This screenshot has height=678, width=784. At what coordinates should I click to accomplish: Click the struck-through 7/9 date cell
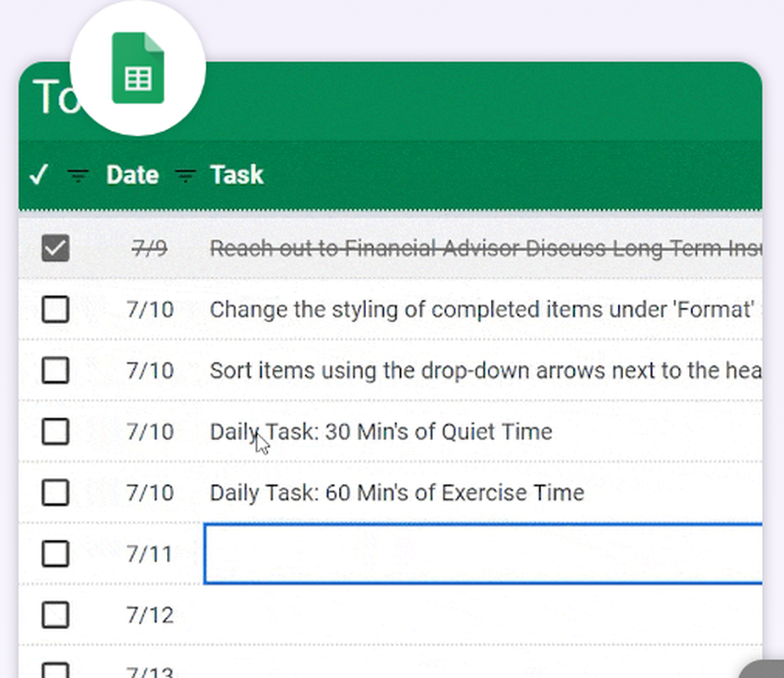click(x=149, y=249)
